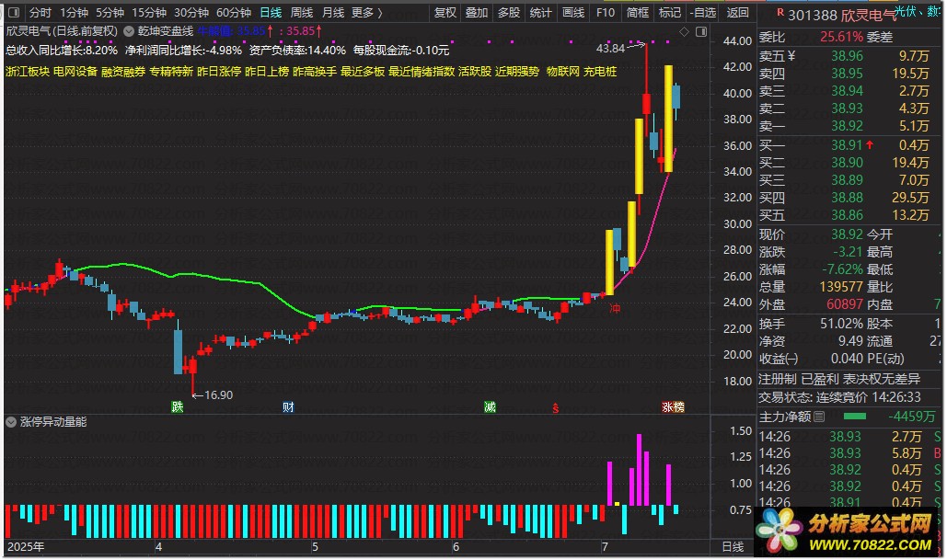Switch to 1分钟 period
Viewport: 947px width, 560px height.
pyautogui.click(x=75, y=12)
